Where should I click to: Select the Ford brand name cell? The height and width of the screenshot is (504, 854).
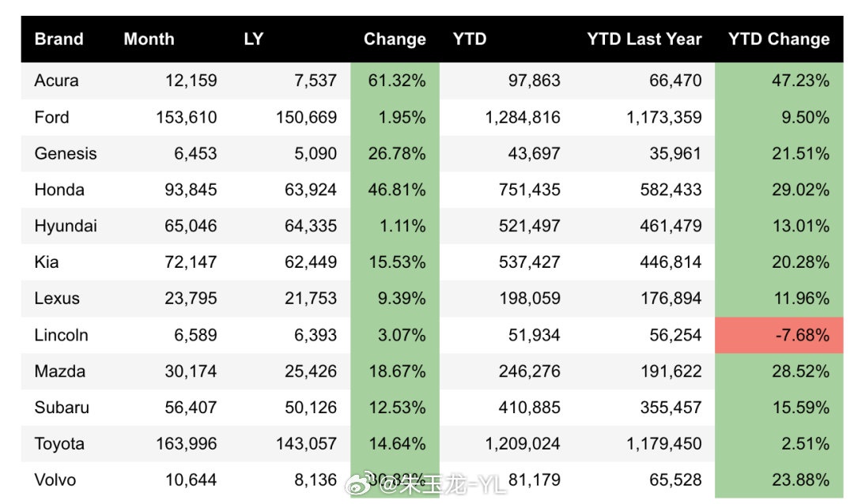click(51, 117)
